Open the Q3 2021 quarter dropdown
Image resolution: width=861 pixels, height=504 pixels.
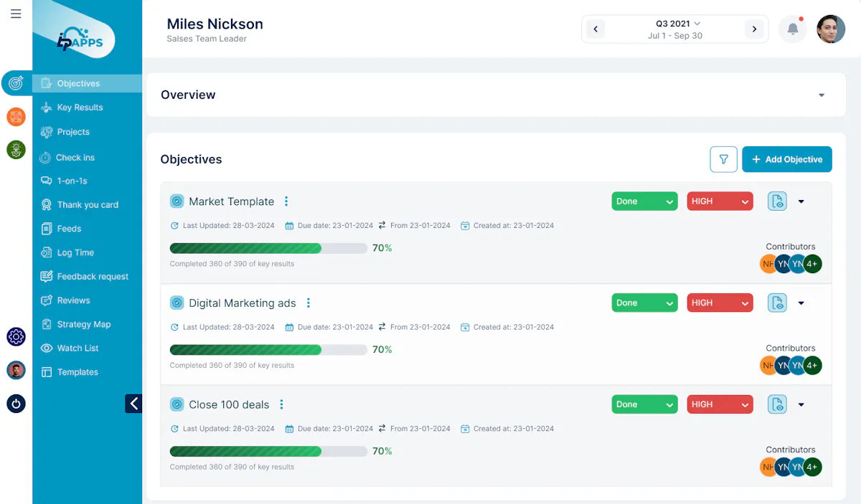[x=678, y=24]
